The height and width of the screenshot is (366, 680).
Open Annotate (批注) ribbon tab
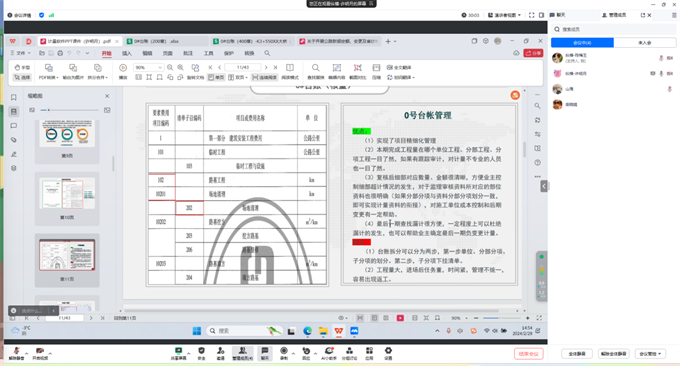pyautogui.click(x=188, y=53)
